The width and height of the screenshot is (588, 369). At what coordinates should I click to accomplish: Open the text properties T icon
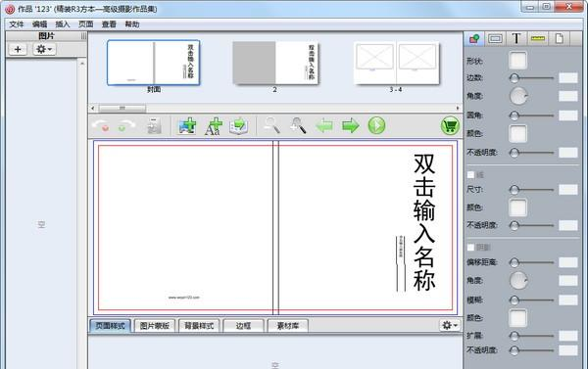[x=516, y=38]
